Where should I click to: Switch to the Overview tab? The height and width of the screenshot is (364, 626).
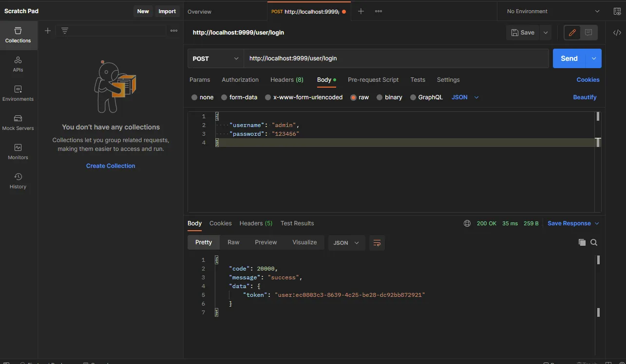click(199, 11)
